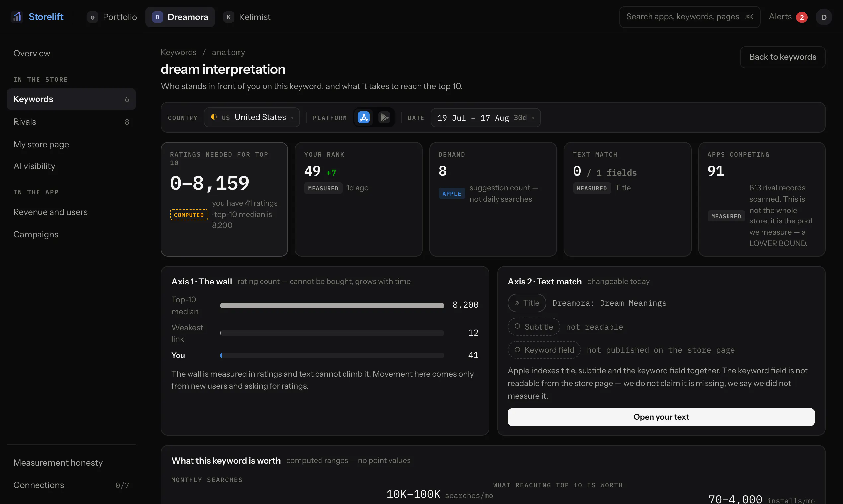Click the 'not readable' subtitle status

coord(594,327)
